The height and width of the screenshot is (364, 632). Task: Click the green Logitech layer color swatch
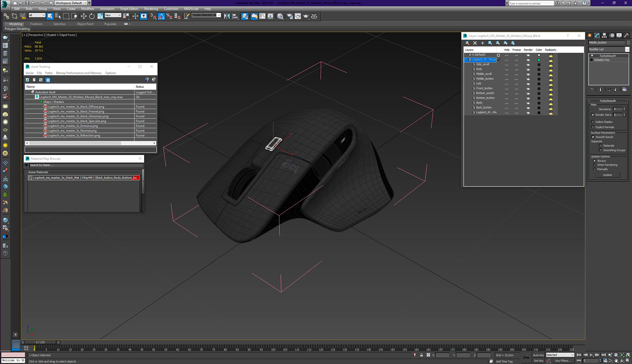tap(539, 60)
